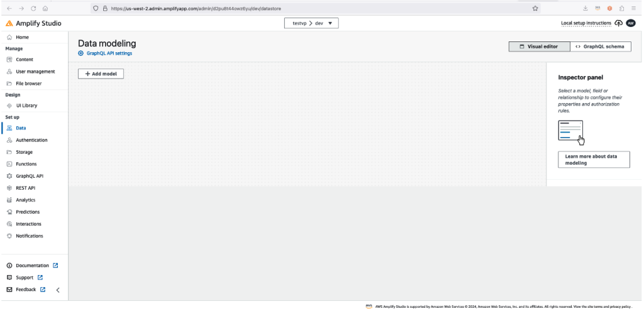
Task: Open the Support link
Action: (x=25, y=278)
